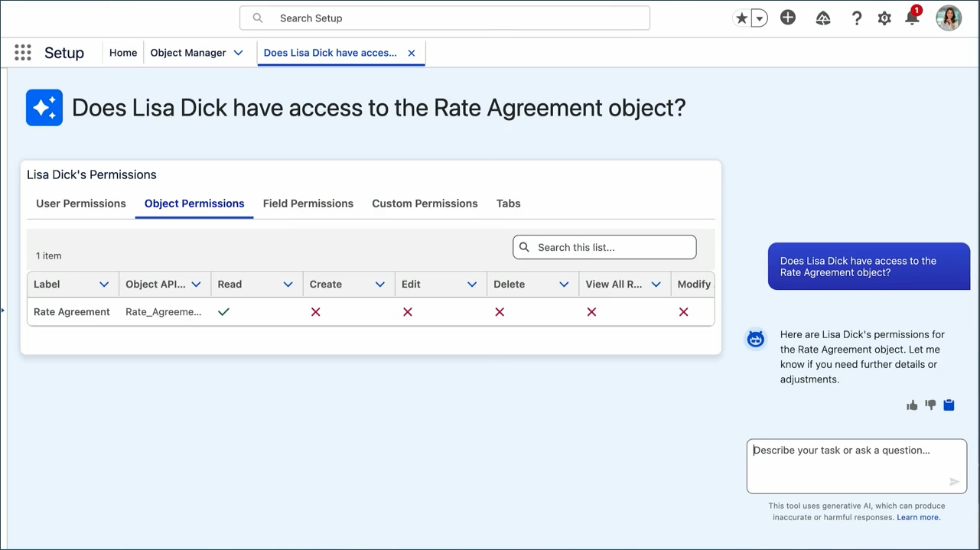Copy the response with clipboard icon

click(949, 405)
